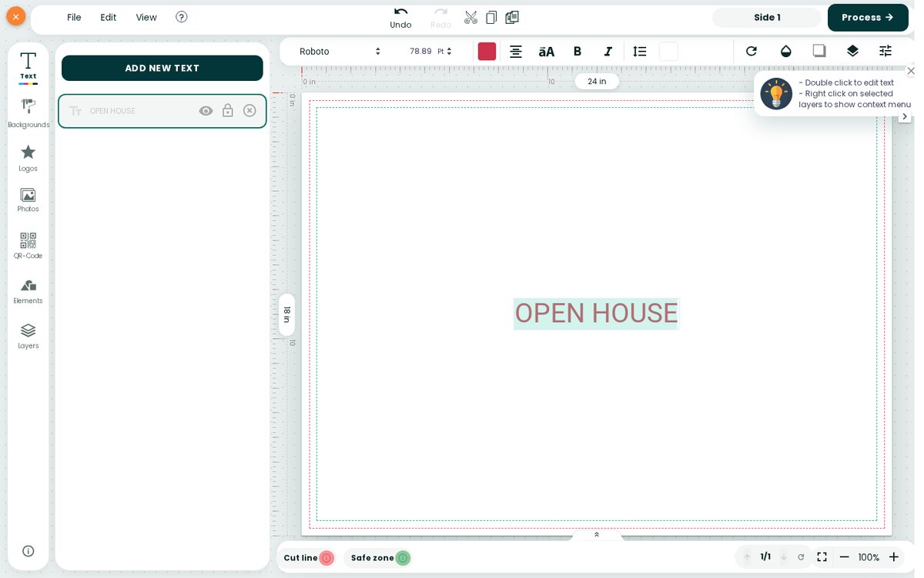Toggle bold formatting
This screenshot has height=578, width=924.
[x=577, y=51]
